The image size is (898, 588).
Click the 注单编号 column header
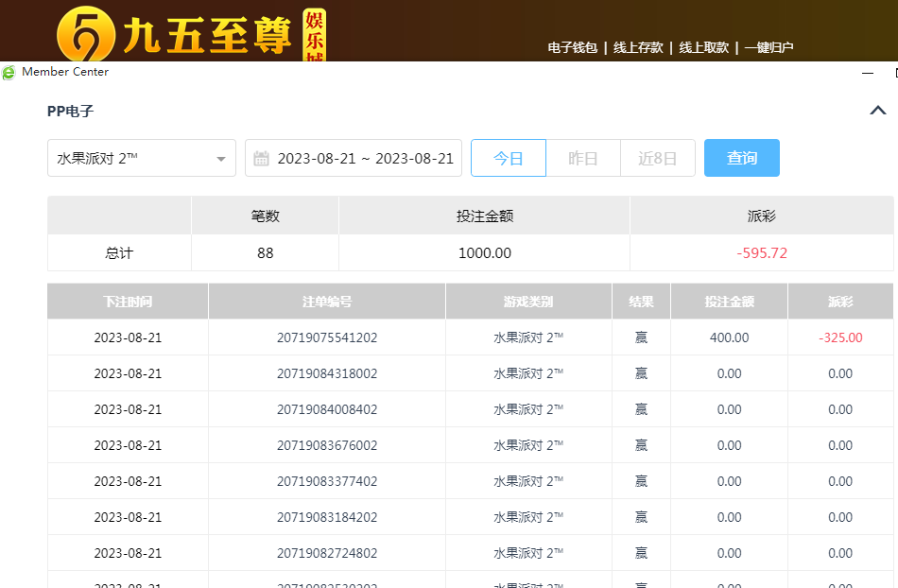(327, 302)
